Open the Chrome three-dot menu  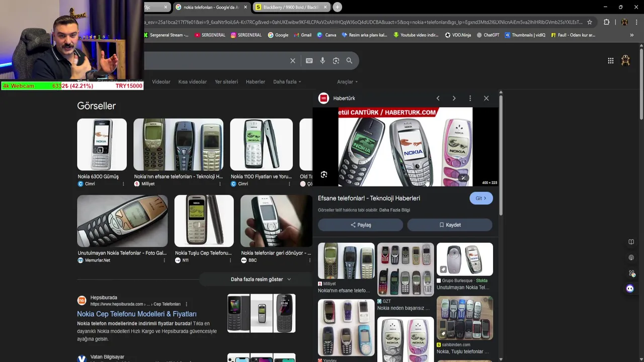tap(636, 22)
